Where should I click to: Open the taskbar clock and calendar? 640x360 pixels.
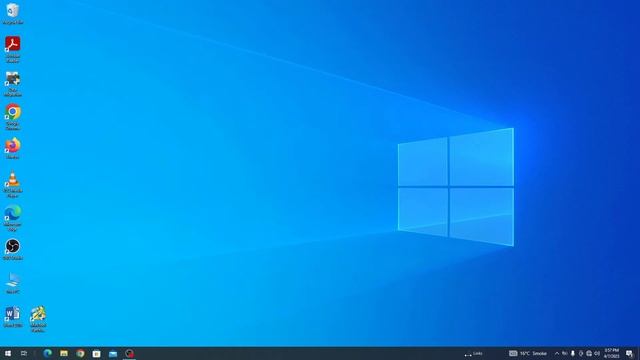coord(611,353)
